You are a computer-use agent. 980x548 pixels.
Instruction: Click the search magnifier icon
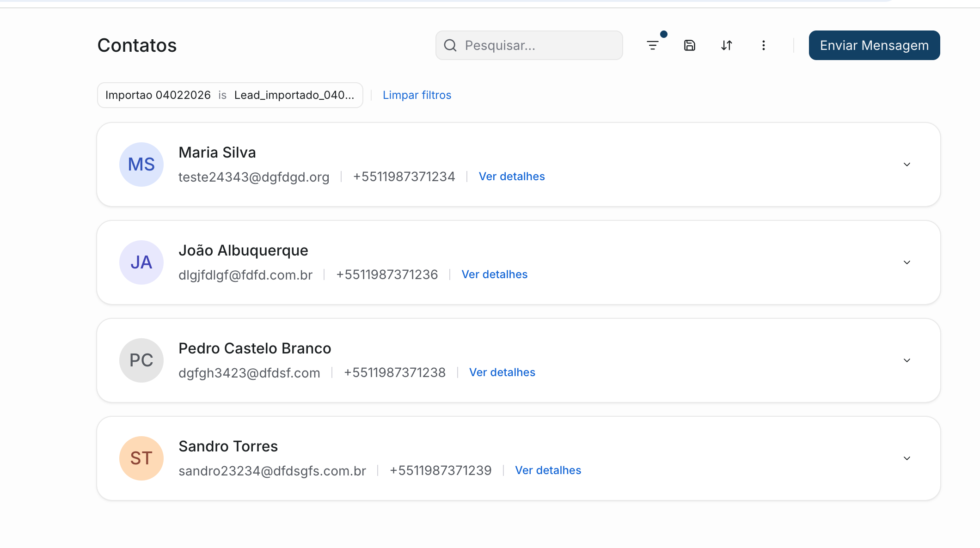coord(451,45)
